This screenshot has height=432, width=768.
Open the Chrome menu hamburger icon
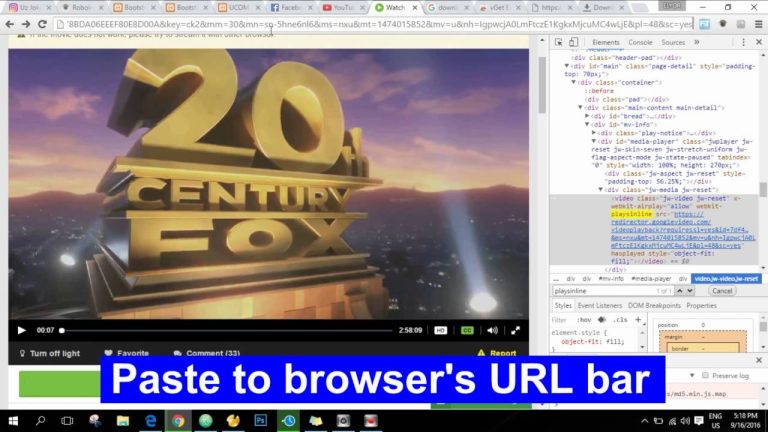coord(757,23)
